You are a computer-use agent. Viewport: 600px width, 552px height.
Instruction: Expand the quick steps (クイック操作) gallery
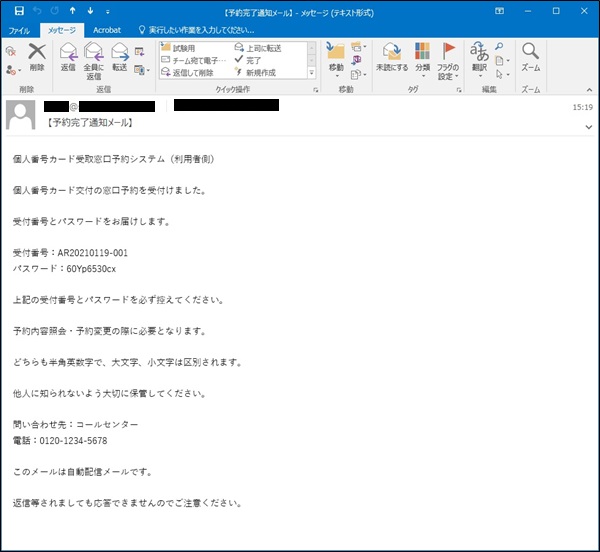(311, 73)
